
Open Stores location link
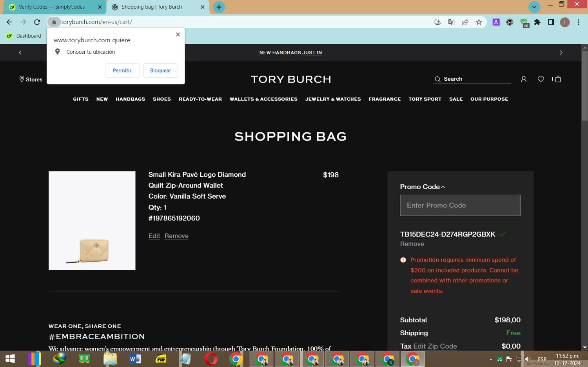pyautogui.click(x=31, y=79)
